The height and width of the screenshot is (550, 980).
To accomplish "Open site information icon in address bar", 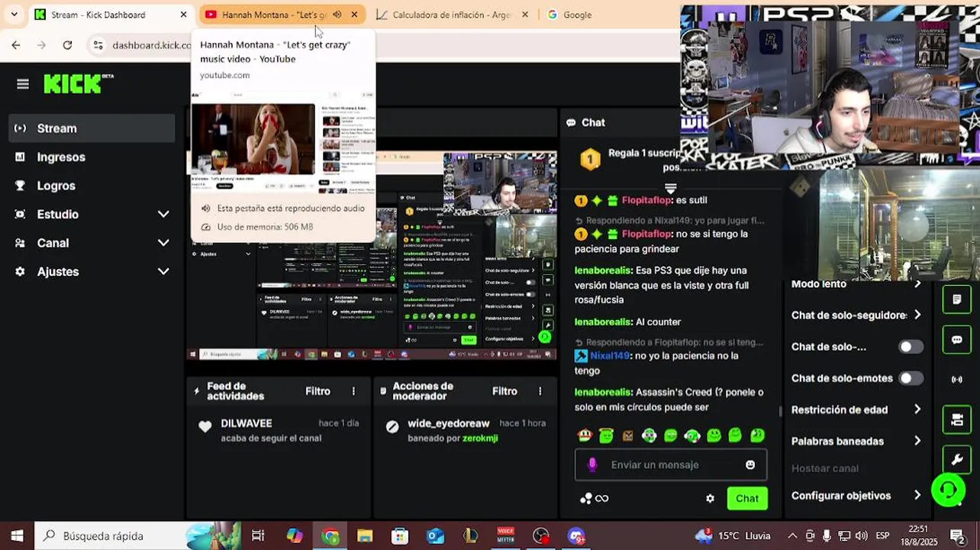I will (x=98, y=45).
